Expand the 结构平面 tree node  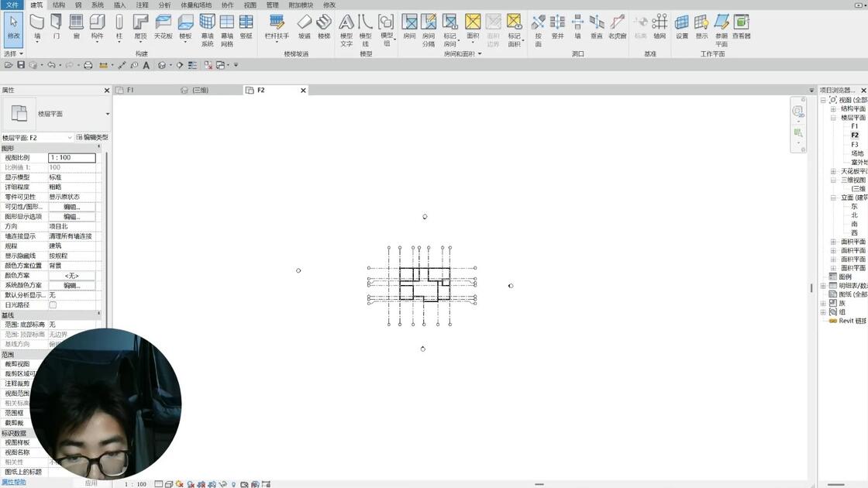pyautogui.click(x=833, y=109)
